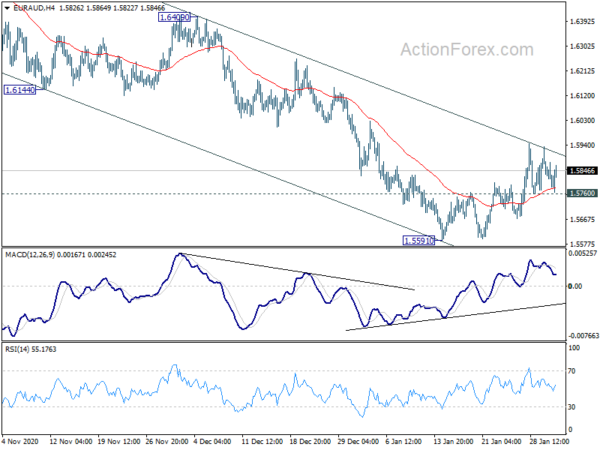
Task: Select the 1.55910 low price label
Action: pos(419,241)
